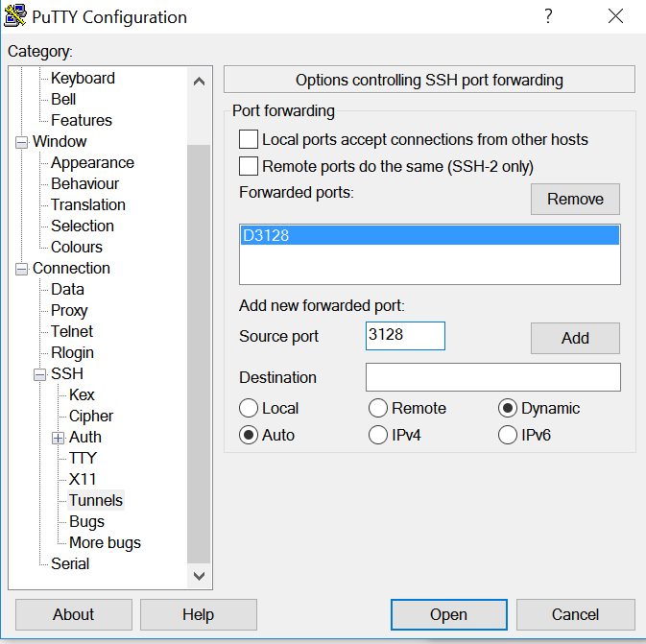Click the category list scroll up arrow

point(199,82)
